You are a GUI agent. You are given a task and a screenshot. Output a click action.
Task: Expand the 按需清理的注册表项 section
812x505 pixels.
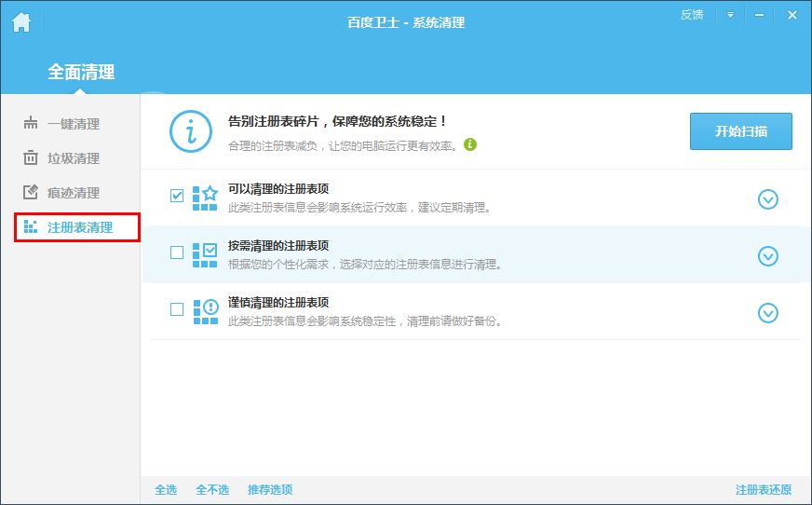tap(768, 256)
